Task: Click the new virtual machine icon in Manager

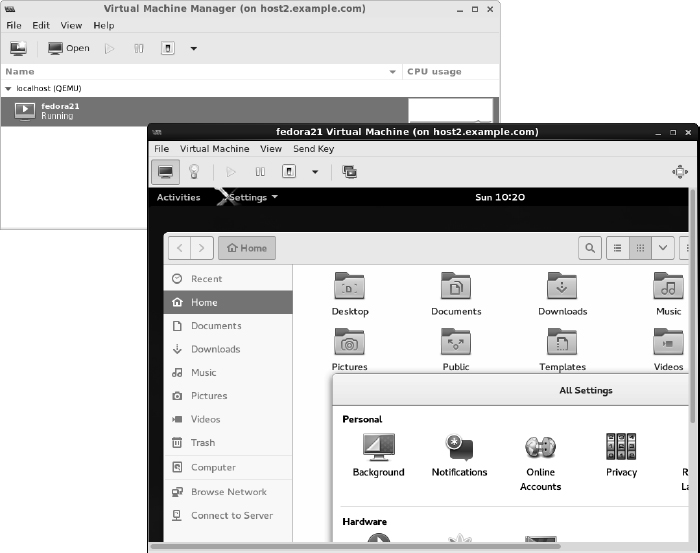Action: [x=18, y=48]
